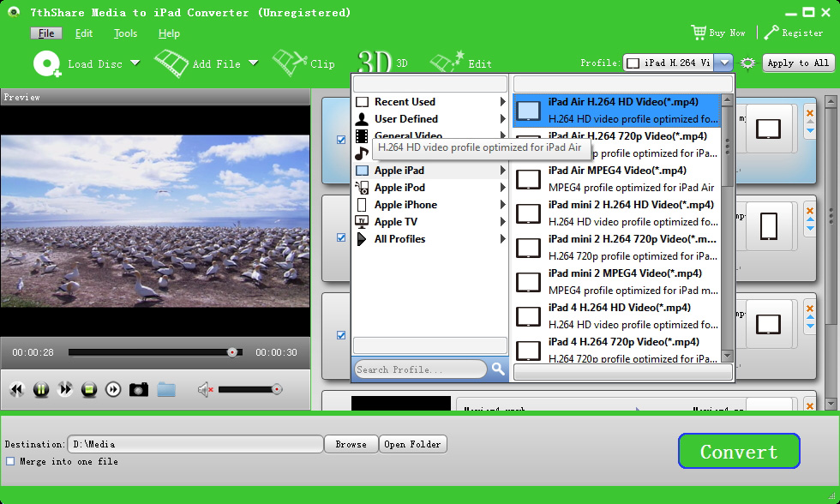Enable Merge into one file
Viewport: 840px width, 504px height.
point(10,461)
